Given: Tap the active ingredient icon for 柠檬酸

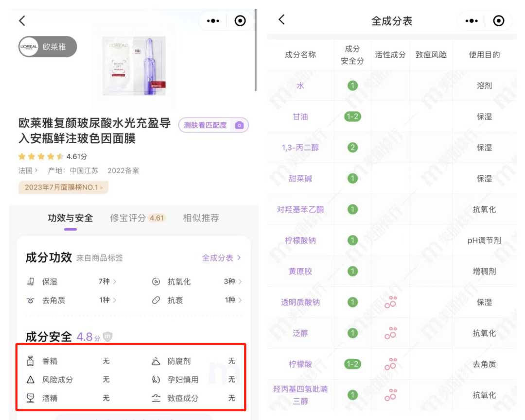Looking at the screenshot, I should pos(390,364).
